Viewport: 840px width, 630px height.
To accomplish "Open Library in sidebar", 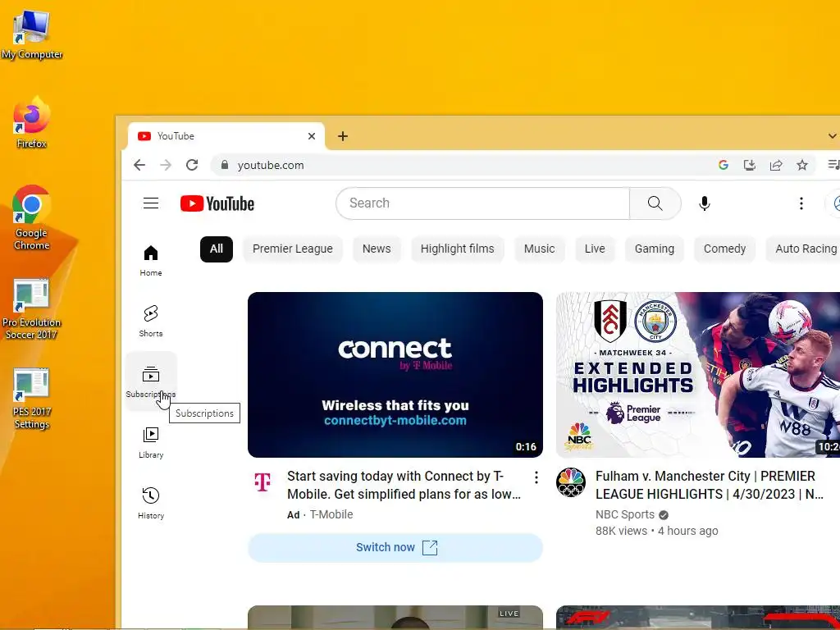I will [151, 443].
